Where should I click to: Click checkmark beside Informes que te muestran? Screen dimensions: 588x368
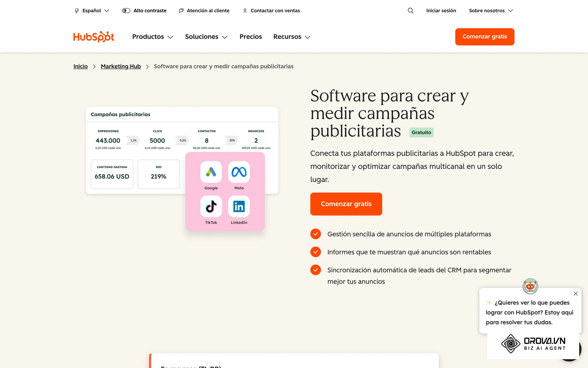click(315, 252)
